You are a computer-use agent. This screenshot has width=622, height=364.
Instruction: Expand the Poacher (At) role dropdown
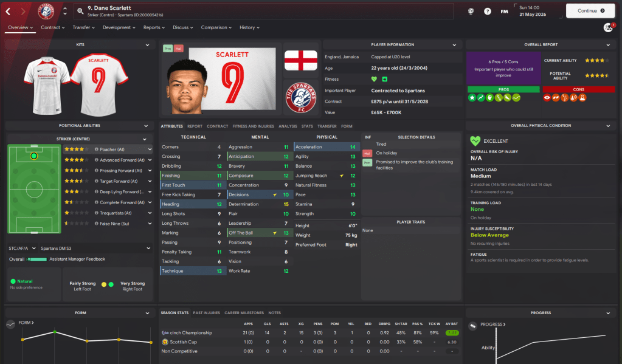[x=150, y=149]
